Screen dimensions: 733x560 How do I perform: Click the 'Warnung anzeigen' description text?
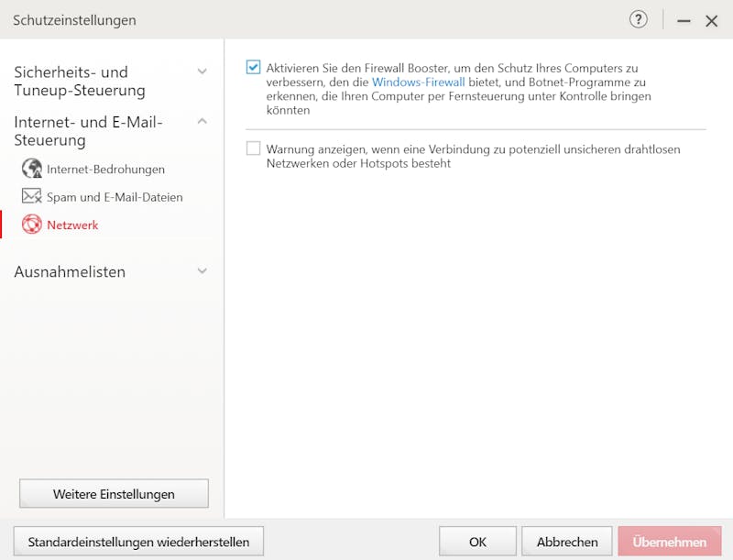click(x=473, y=156)
